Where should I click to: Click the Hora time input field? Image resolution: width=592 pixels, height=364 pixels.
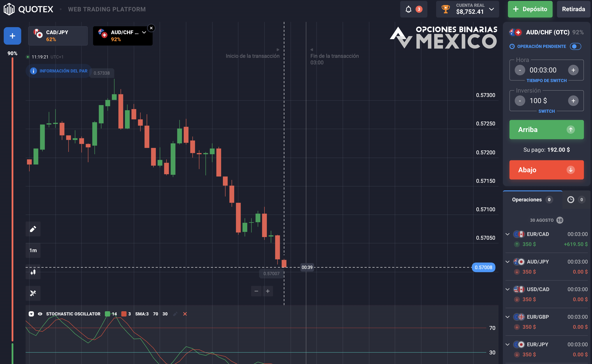pos(546,70)
